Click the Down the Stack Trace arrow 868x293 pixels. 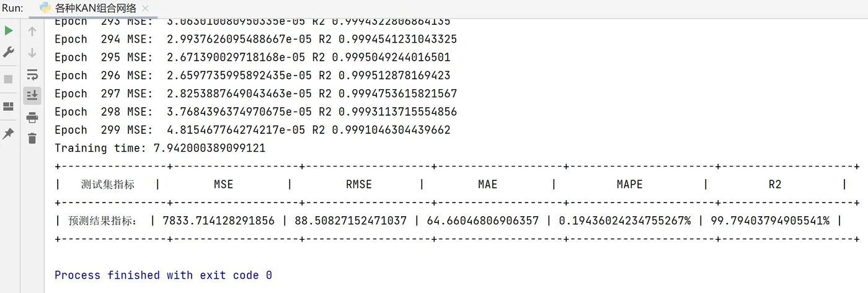click(x=32, y=53)
